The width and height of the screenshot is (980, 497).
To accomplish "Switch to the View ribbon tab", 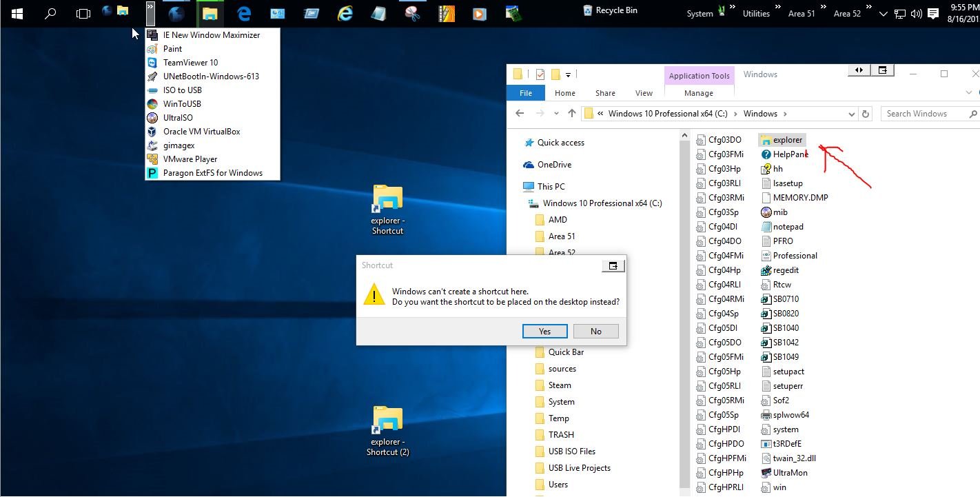I will 644,93.
